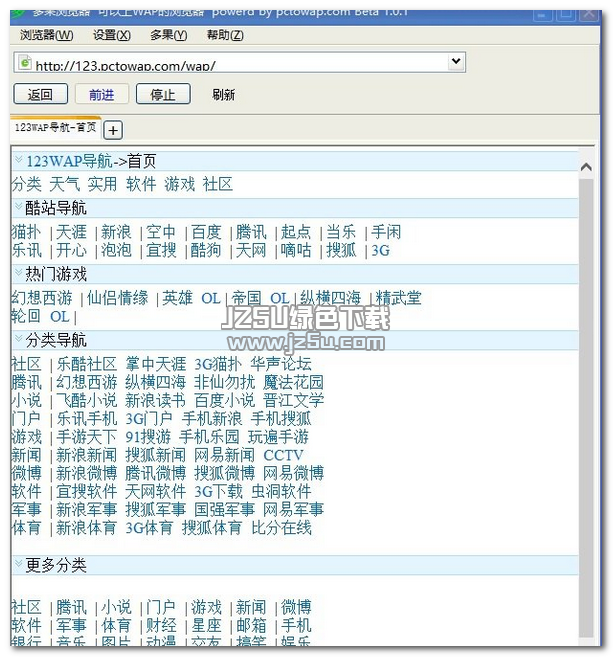Open the 天气 top navigation link
Image resolution: width=613 pixels, height=657 pixels.
65,184
